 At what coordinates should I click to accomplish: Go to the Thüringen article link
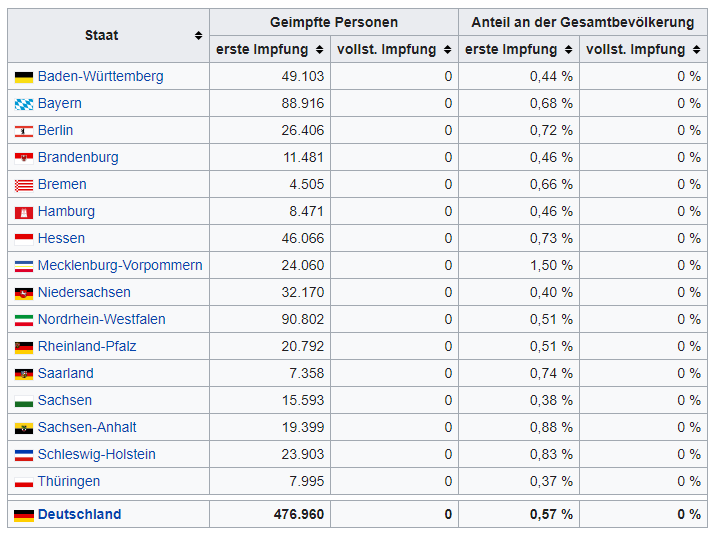tap(69, 481)
